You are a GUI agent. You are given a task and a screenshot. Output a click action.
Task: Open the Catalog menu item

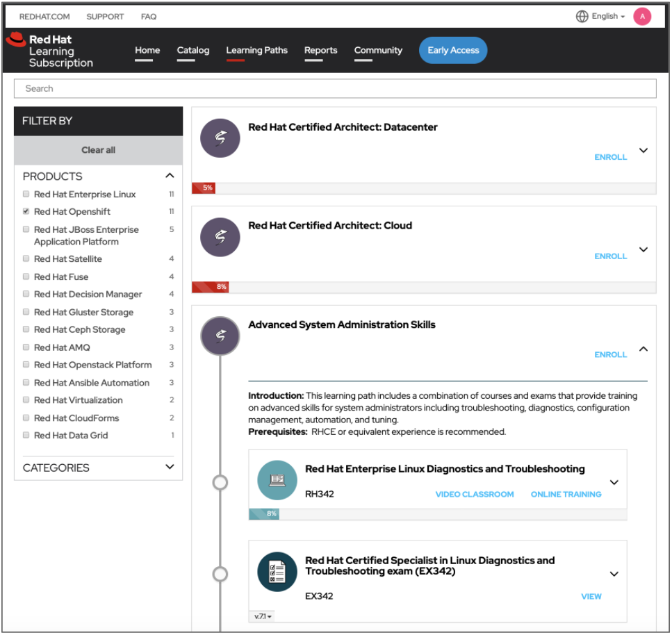[x=193, y=51]
